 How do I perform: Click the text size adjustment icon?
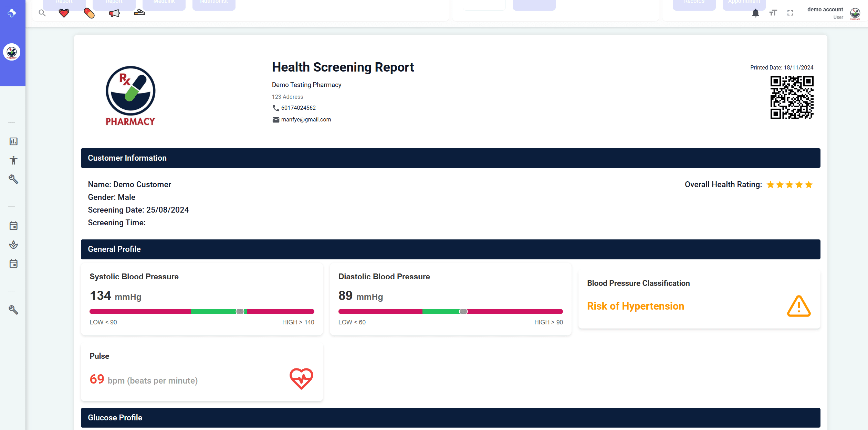[x=773, y=13]
